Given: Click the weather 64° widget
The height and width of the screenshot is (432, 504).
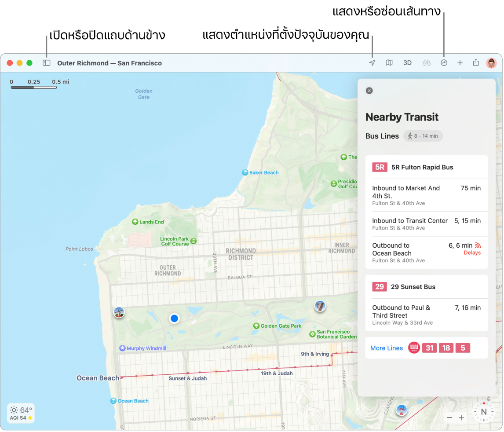Looking at the screenshot, I should click(x=21, y=410).
